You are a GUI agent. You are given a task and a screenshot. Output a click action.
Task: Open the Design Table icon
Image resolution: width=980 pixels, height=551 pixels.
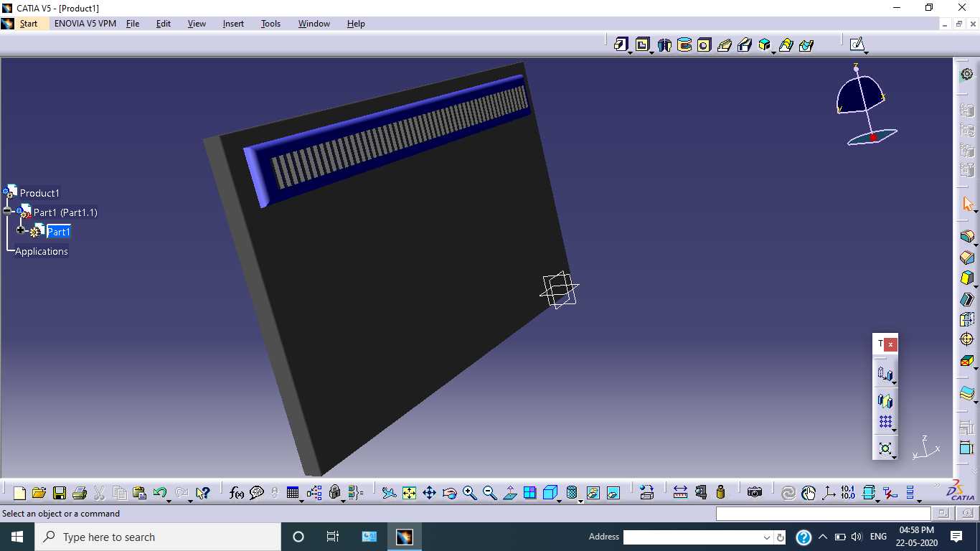[293, 493]
